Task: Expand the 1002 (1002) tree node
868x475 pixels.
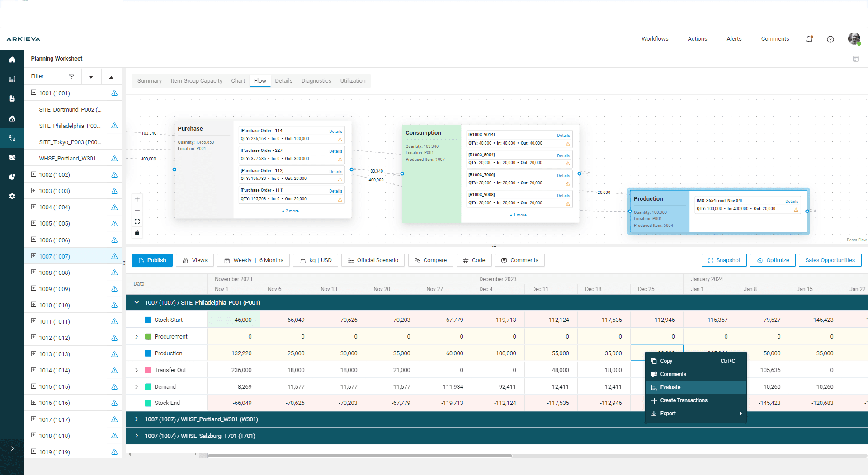Action: coord(33,174)
